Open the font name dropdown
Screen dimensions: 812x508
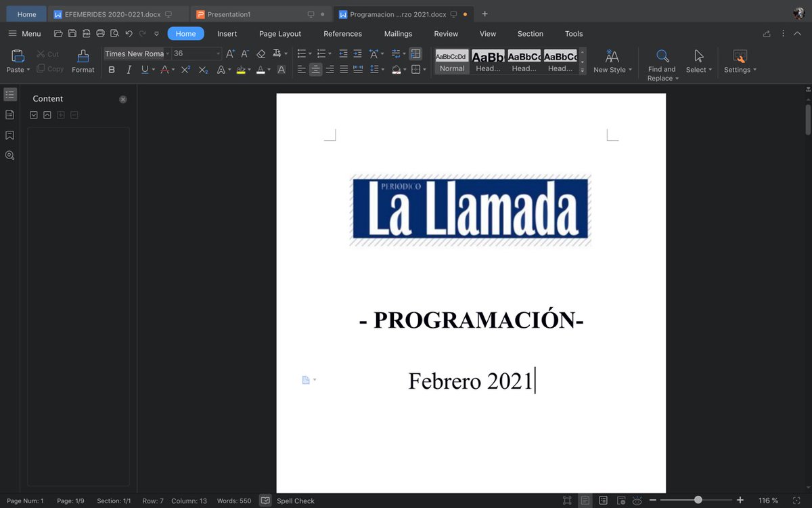(x=167, y=54)
